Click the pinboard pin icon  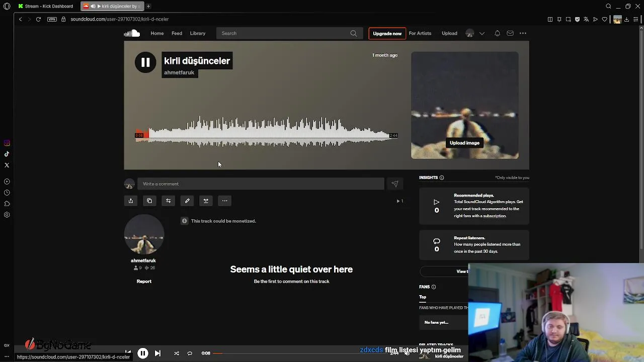pos(559,19)
